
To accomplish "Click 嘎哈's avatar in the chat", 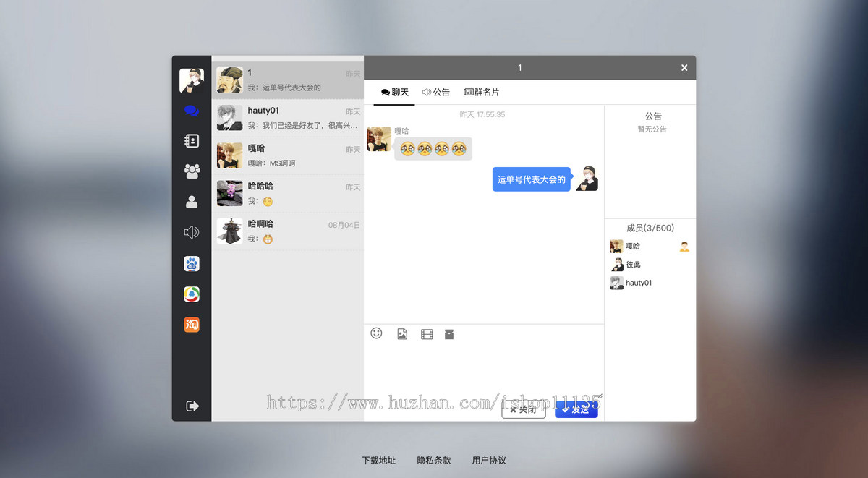I will click(379, 139).
